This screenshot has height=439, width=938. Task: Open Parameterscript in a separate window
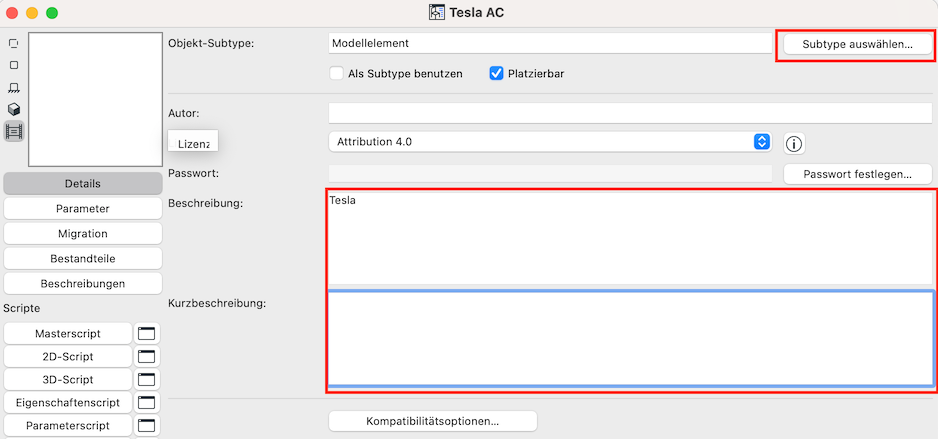pyautogui.click(x=147, y=426)
